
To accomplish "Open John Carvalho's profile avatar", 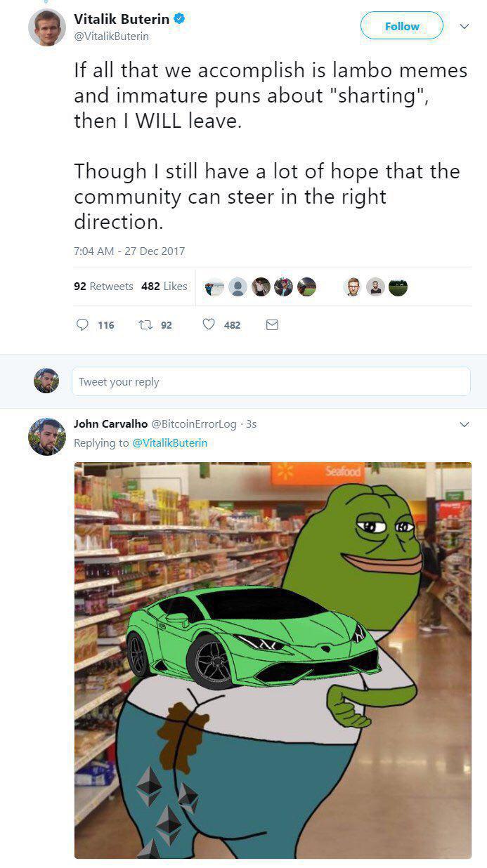I will (47, 436).
